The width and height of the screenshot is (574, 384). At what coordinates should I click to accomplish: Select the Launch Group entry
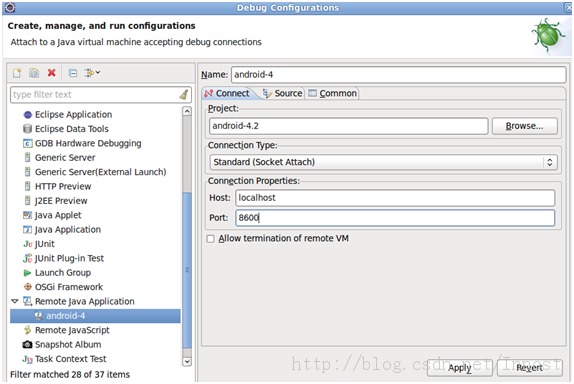57,272
